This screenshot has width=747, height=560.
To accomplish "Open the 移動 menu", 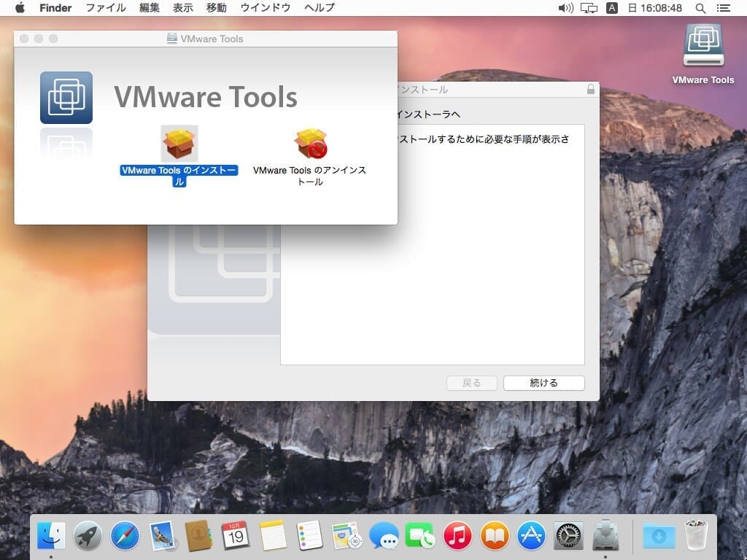I will tap(216, 8).
